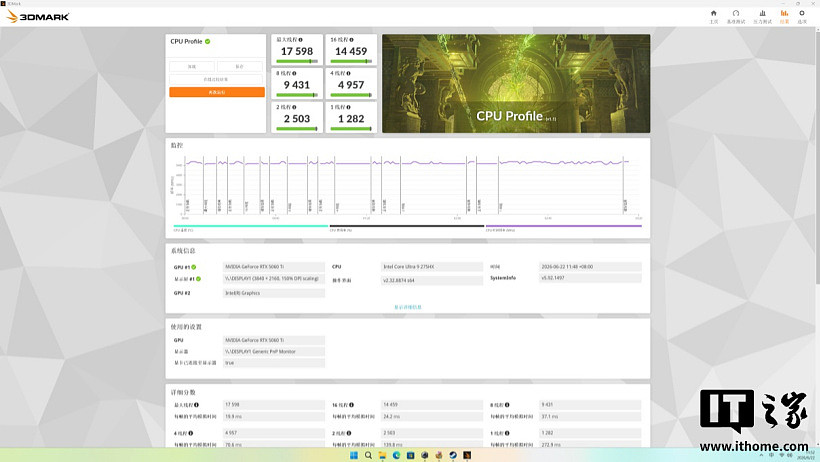The width and height of the screenshot is (820, 462).
Task: Click the 2 threads score 2 503
Action: [297, 119]
